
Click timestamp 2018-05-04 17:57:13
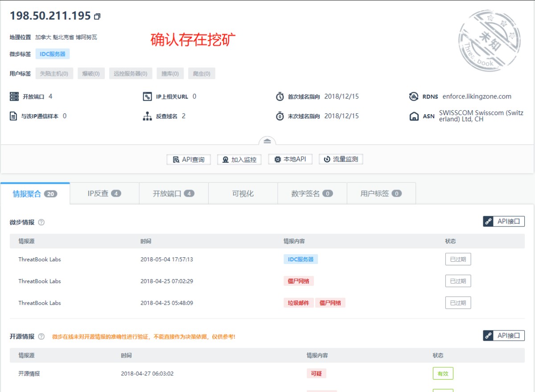167,259
